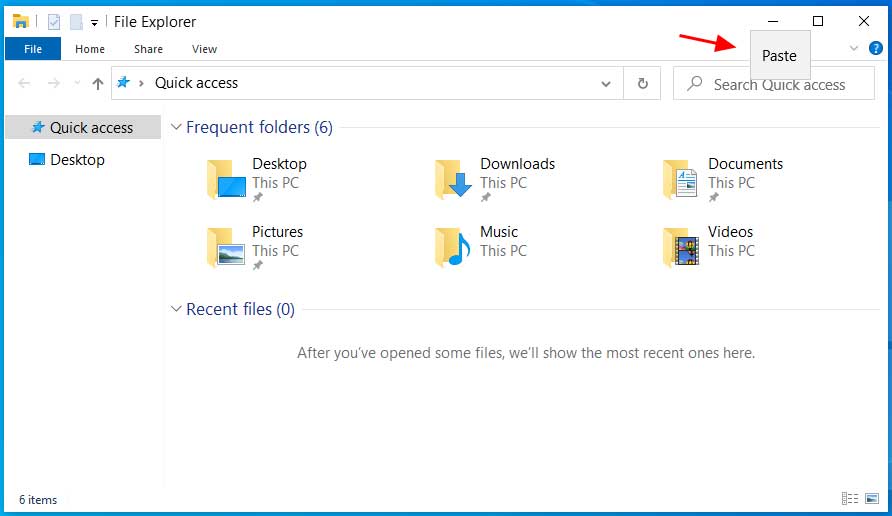Expand the ribbon with the chevron

(x=854, y=48)
